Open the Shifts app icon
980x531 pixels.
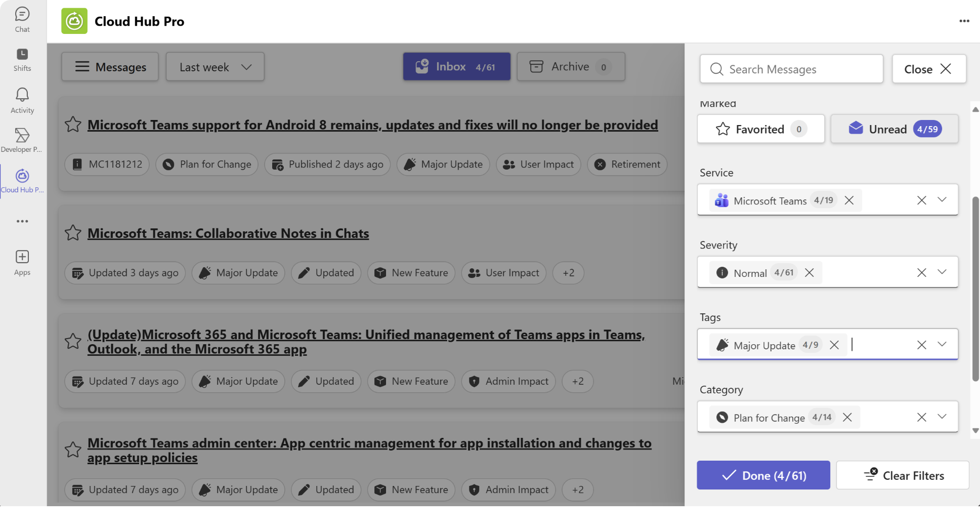click(22, 60)
